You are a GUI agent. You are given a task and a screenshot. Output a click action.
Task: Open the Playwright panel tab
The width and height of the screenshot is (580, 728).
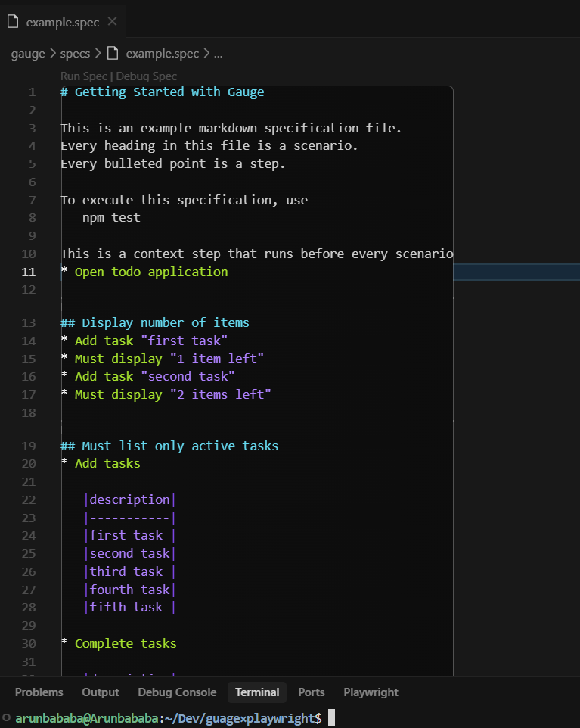[371, 692]
